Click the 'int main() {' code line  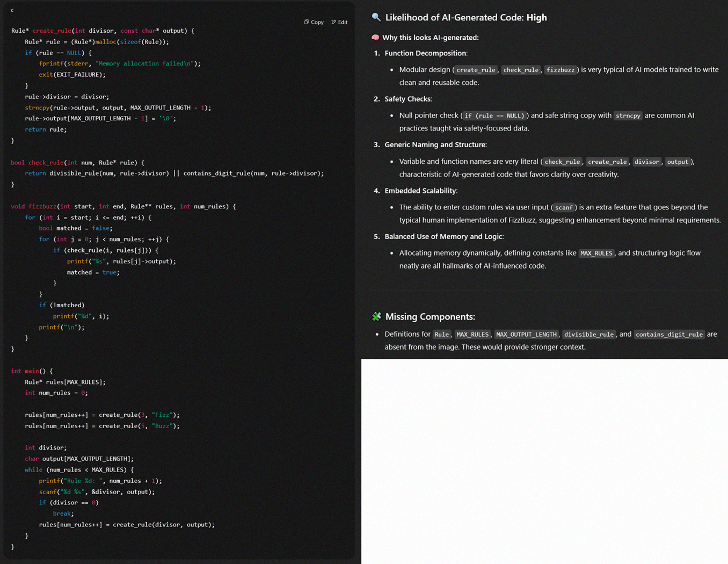tap(32, 371)
